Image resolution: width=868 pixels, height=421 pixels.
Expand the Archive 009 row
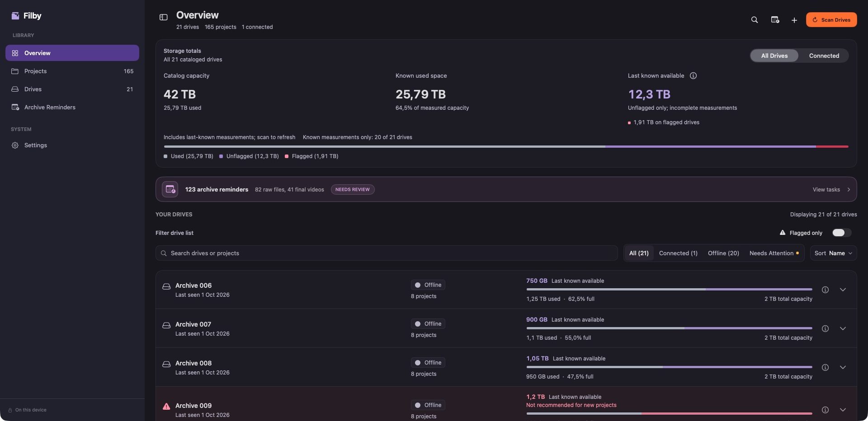[843, 410]
